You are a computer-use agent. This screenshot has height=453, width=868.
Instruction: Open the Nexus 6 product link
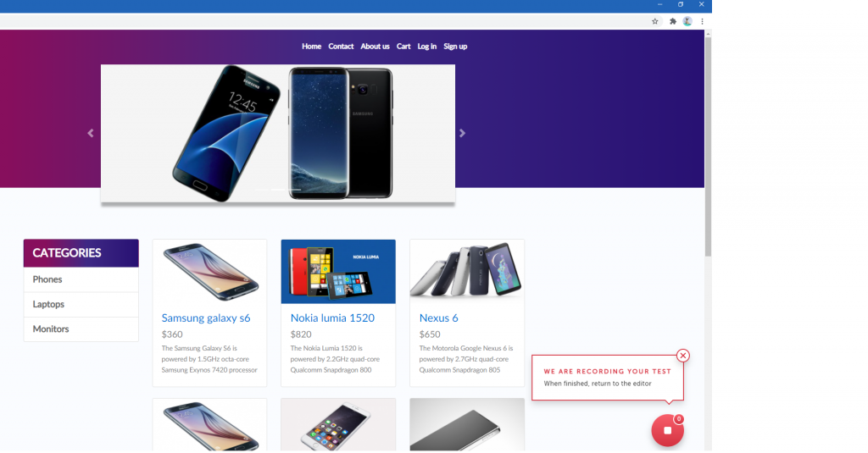[x=438, y=318]
